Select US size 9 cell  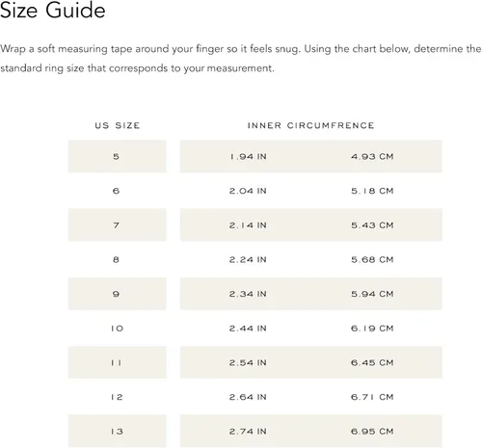(x=118, y=294)
